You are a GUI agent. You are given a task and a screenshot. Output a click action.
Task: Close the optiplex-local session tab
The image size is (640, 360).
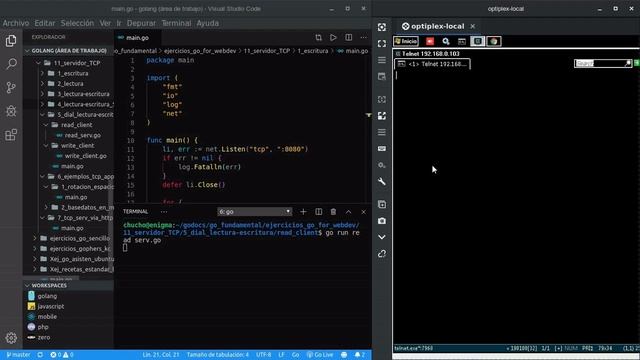[x=473, y=26]
